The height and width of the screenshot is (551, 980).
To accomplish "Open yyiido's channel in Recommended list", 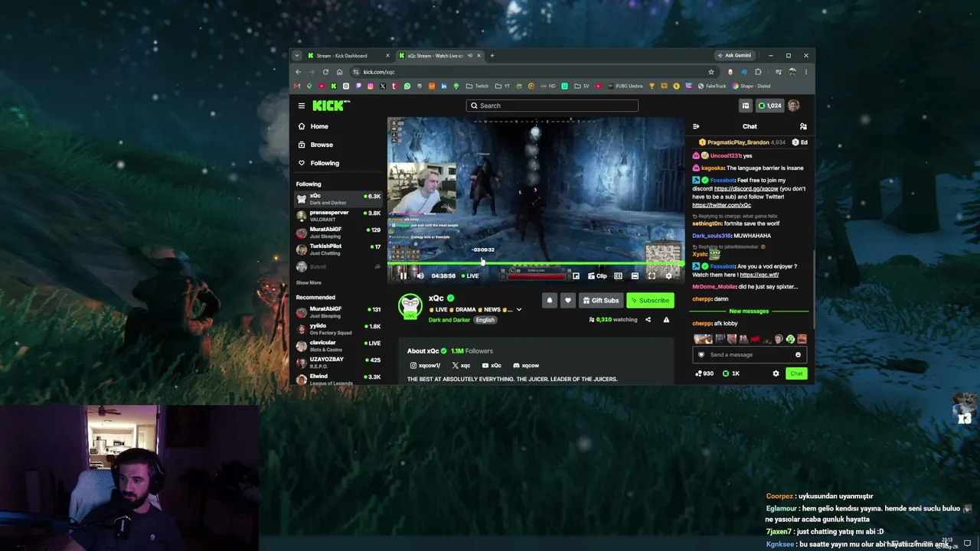I will pos(338,329).
